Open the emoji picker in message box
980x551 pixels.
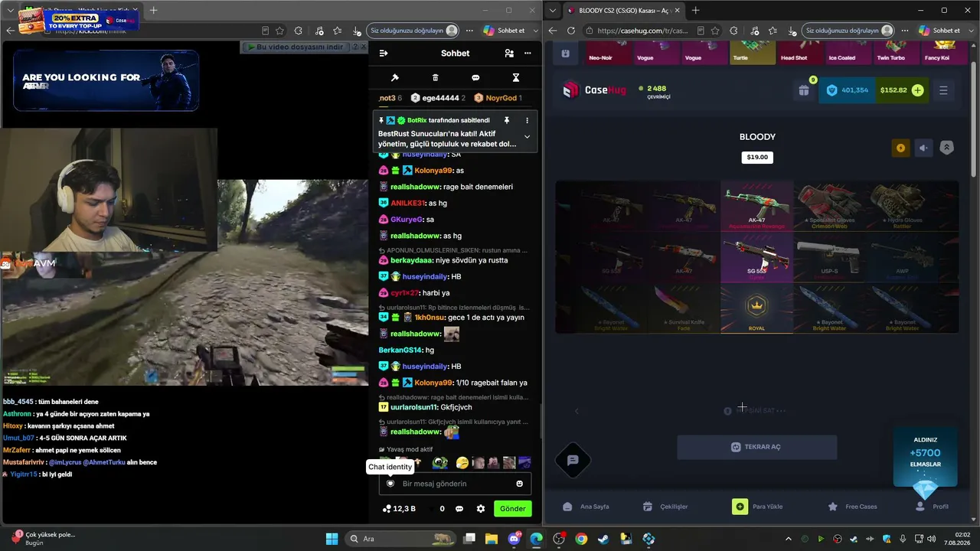[520, 484]
